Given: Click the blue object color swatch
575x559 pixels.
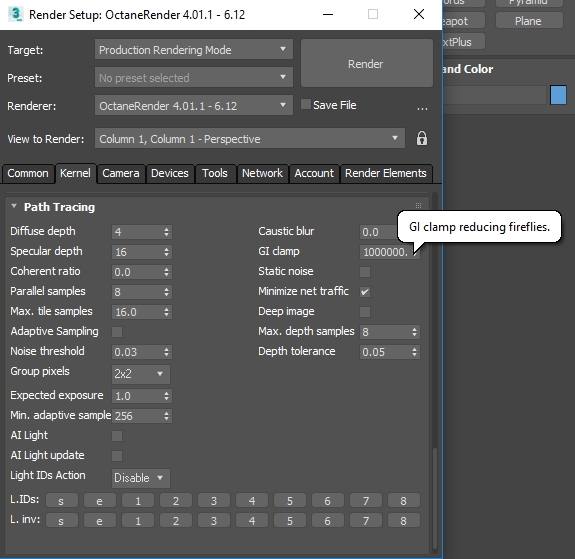Looking at the screenshot, I should pyautogui.click(x=558, y=95).
